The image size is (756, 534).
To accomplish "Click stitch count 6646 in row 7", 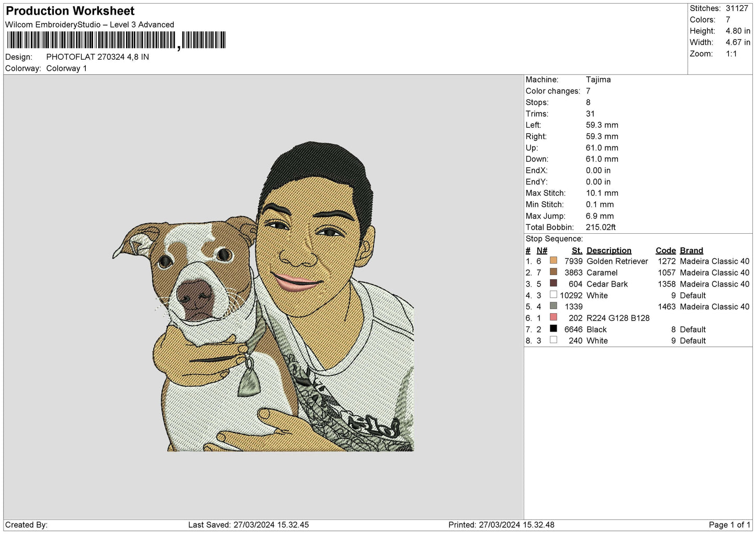I will point(573,330).
